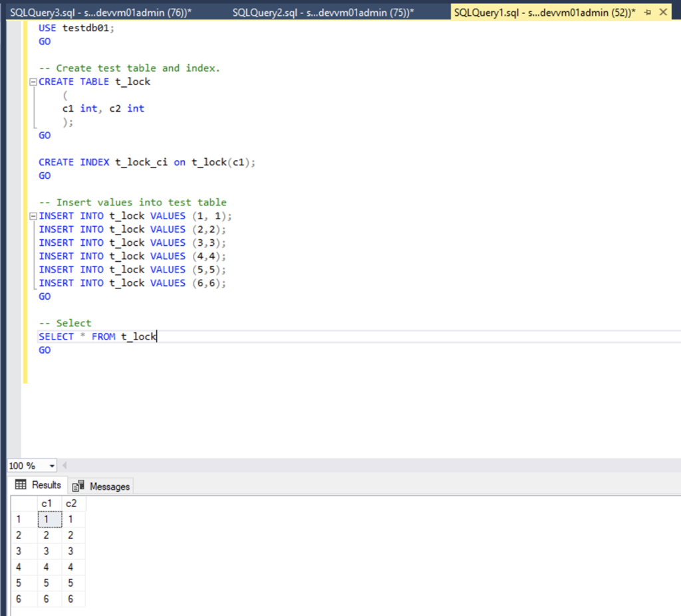The width and height of the screenshot is (681, 616).
Task: Pin the SQLQuery1.sql tab
Action: 648,11
